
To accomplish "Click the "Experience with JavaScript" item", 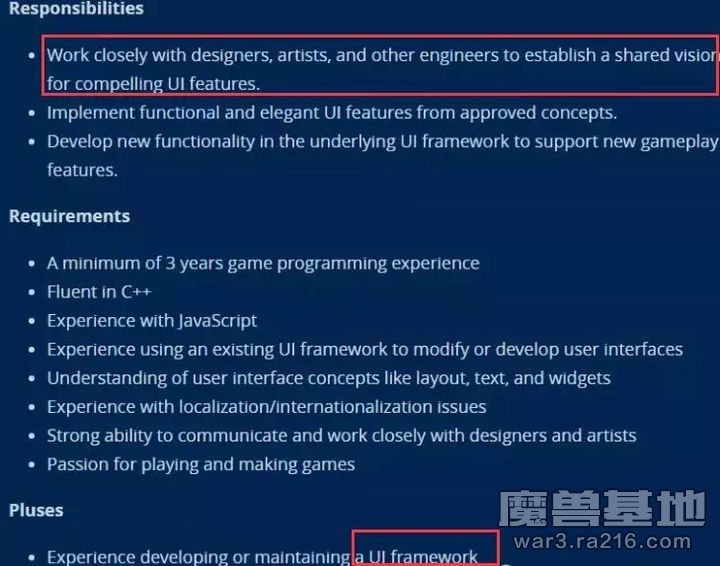I will (152, 321).
